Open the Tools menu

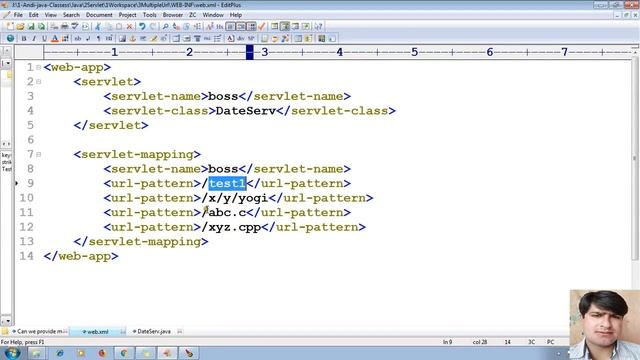click(x=149, y=15)
